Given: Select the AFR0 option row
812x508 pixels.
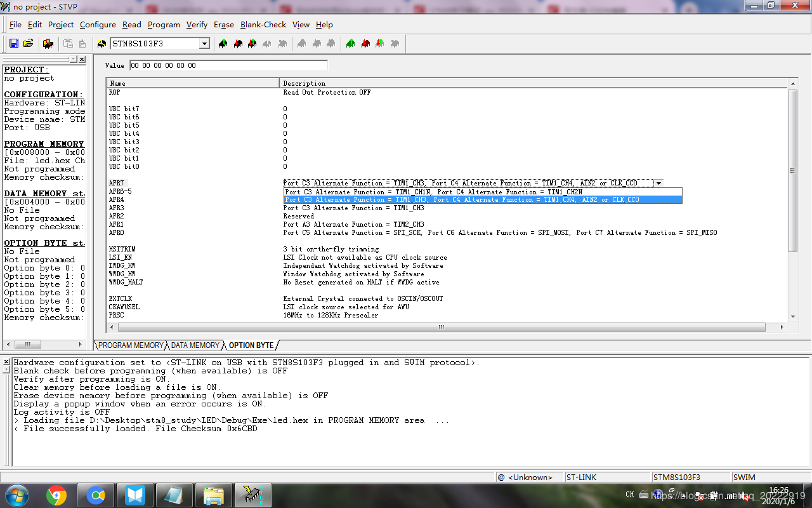Looking at the screenshot, I should point(447,233).
